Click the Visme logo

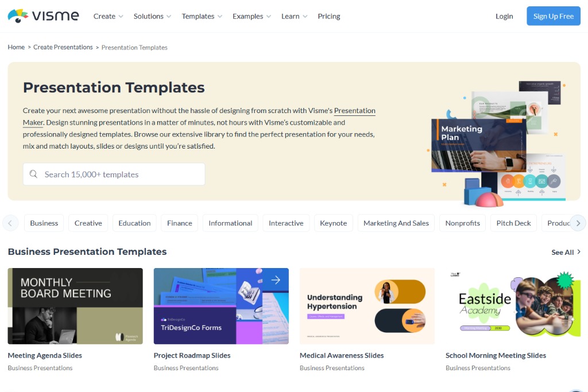click(43, 15)
